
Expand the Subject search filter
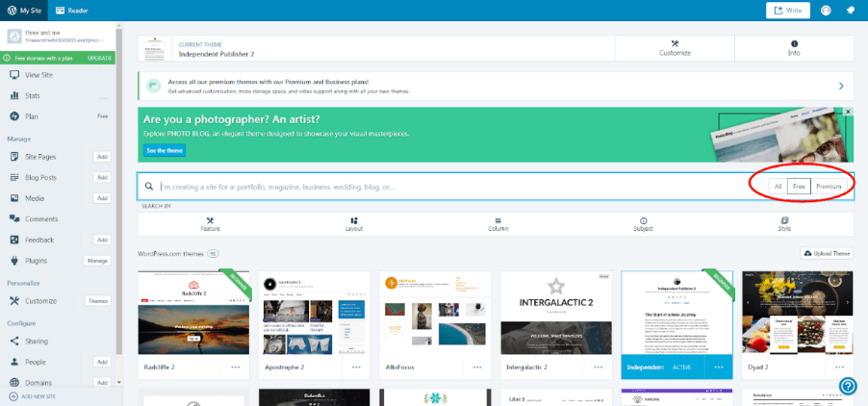[643, 224]
